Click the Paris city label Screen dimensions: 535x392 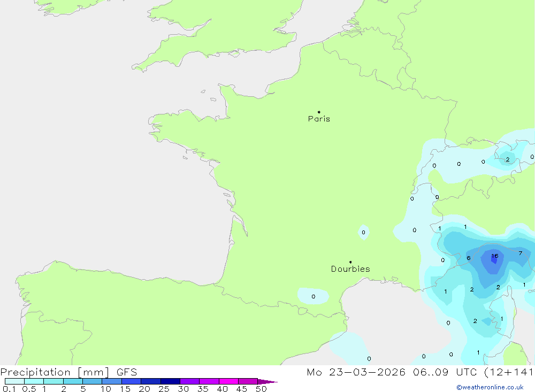(x=319, y=119)
